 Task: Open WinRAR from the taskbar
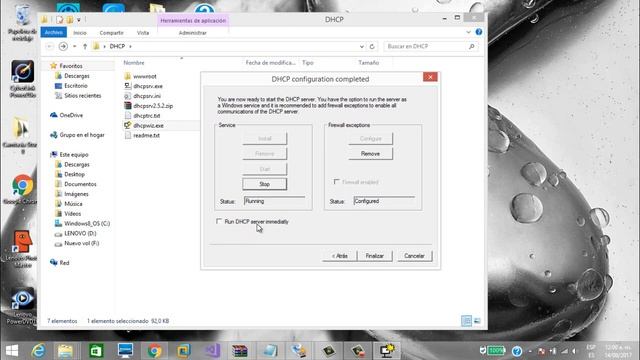[x=240, y=351]
